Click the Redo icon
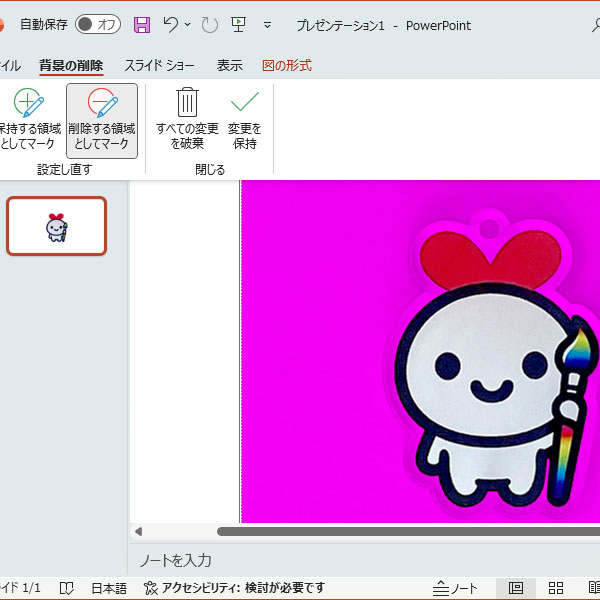This screenshot has height=600, width=600. [210, 25]
